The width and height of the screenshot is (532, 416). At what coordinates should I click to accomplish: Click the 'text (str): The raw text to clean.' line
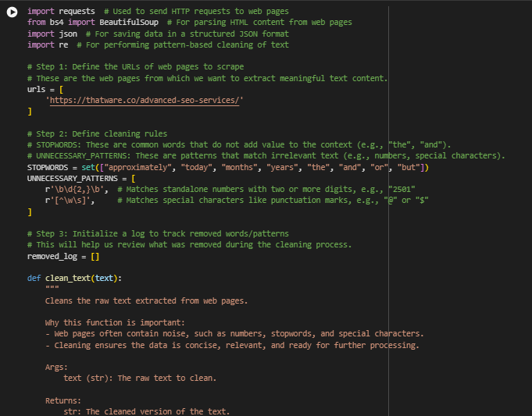pyautogui.click(x=140, y=378)
